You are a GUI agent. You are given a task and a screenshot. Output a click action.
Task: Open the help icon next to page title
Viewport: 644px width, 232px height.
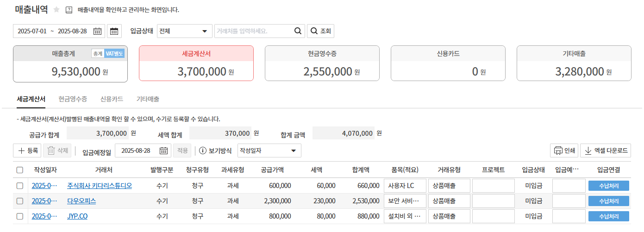(69, 10)
